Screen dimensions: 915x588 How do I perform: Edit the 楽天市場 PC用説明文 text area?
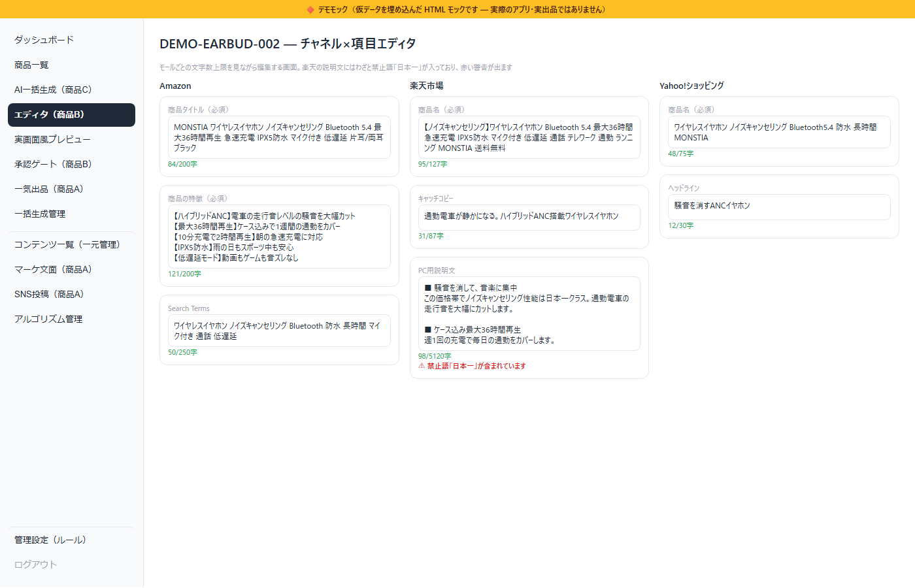529,314
